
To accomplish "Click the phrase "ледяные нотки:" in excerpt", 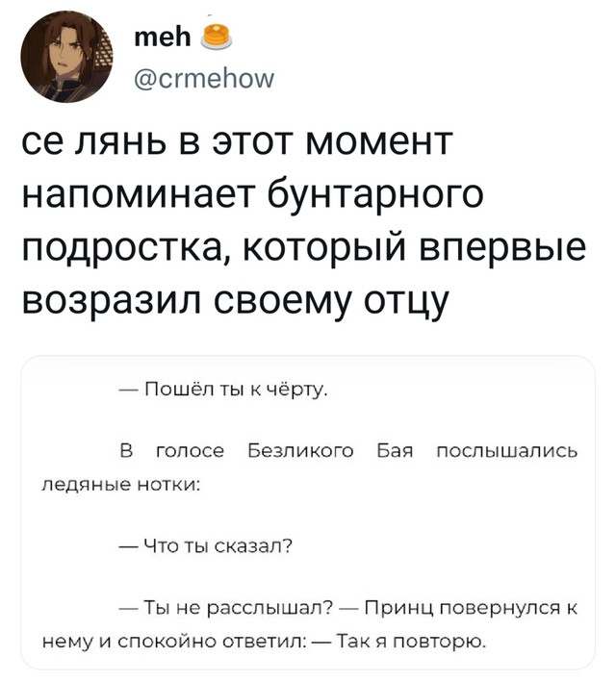I will point(121,485).
